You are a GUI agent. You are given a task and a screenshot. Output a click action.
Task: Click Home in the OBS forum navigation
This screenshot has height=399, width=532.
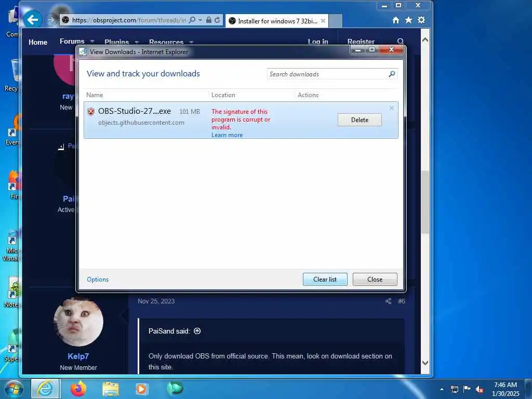(x=38, y=42)
